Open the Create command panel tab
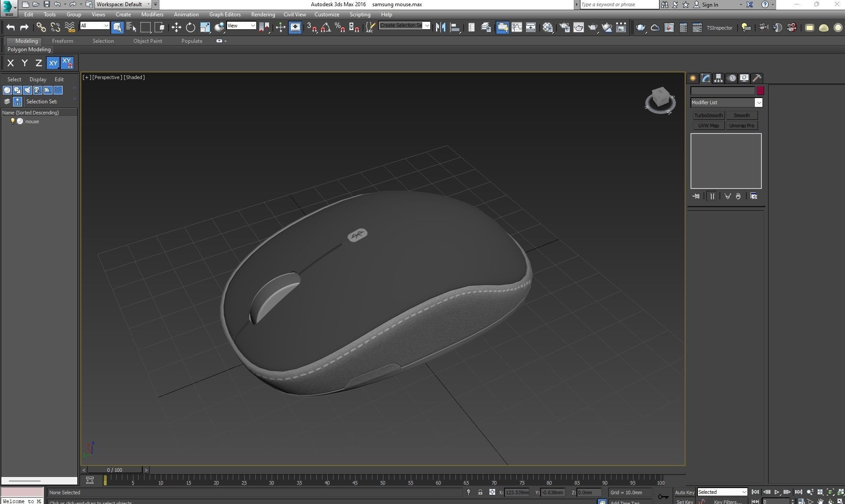Image resolution: width=845 pixels, height=504 pixels. tap(693, 78)
